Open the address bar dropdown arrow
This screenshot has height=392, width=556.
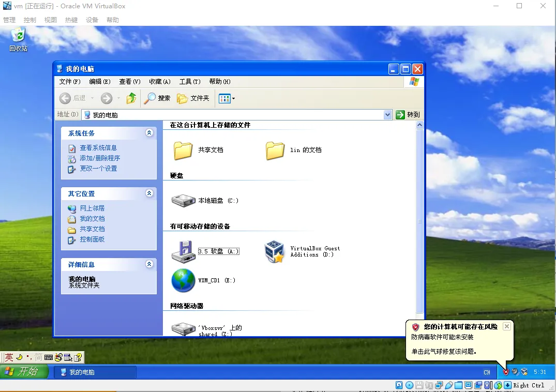point(388,115)
